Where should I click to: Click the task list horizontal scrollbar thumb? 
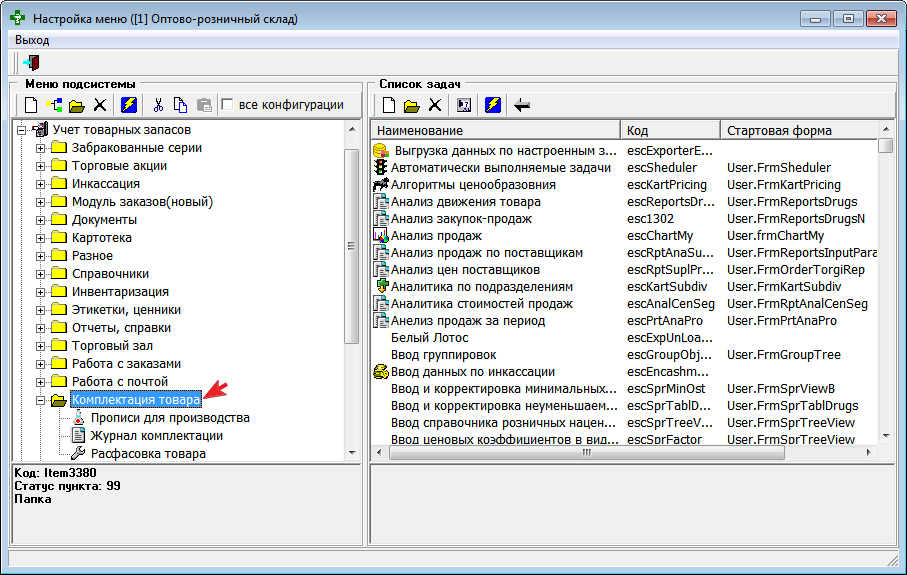(x=587, y=453)
